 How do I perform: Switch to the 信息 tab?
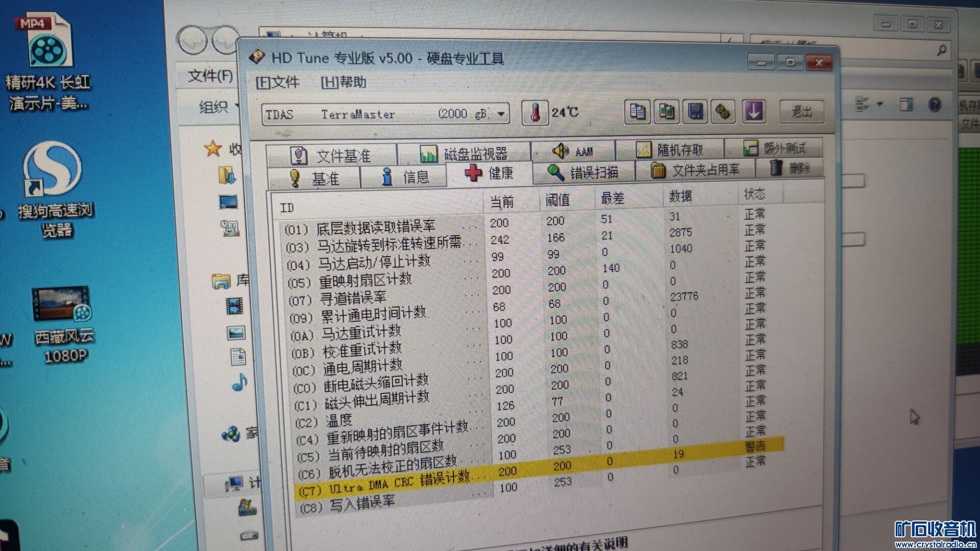404,177
